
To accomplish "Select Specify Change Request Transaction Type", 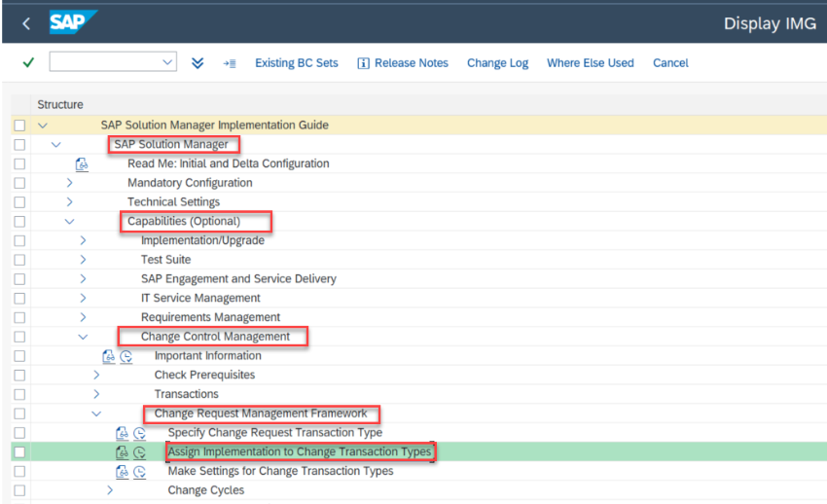I will (275, 433).
